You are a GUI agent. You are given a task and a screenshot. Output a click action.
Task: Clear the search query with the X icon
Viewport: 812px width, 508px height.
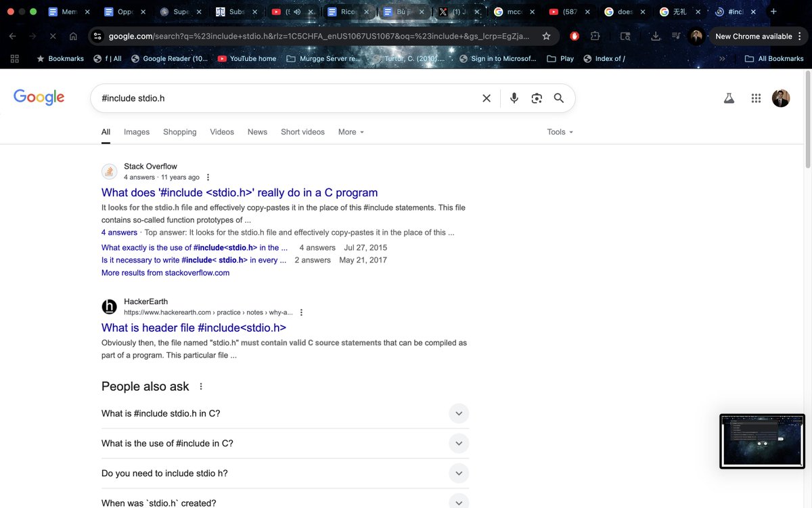coord(487,98)
